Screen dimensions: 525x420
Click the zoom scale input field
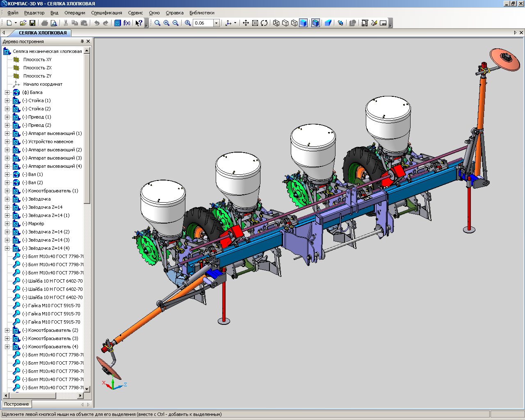click(203, 23)
